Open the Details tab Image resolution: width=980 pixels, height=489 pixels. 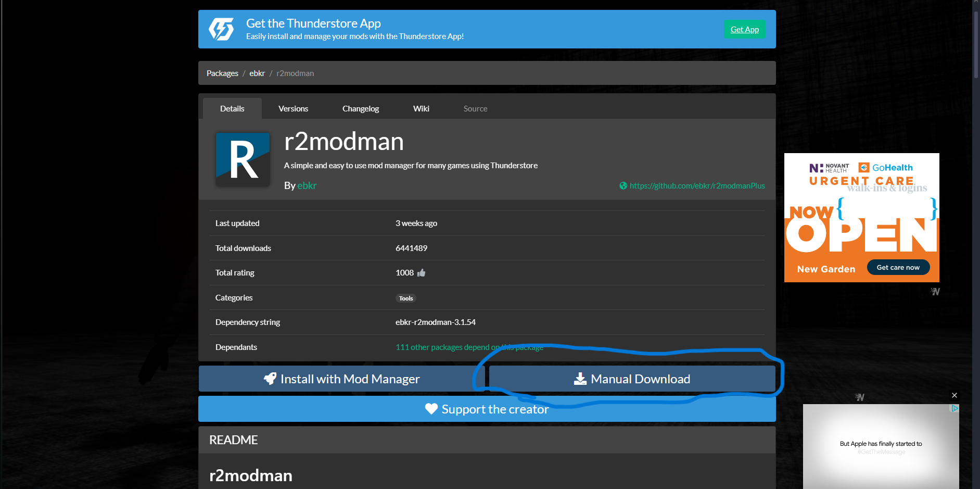(x=232, y=108)
